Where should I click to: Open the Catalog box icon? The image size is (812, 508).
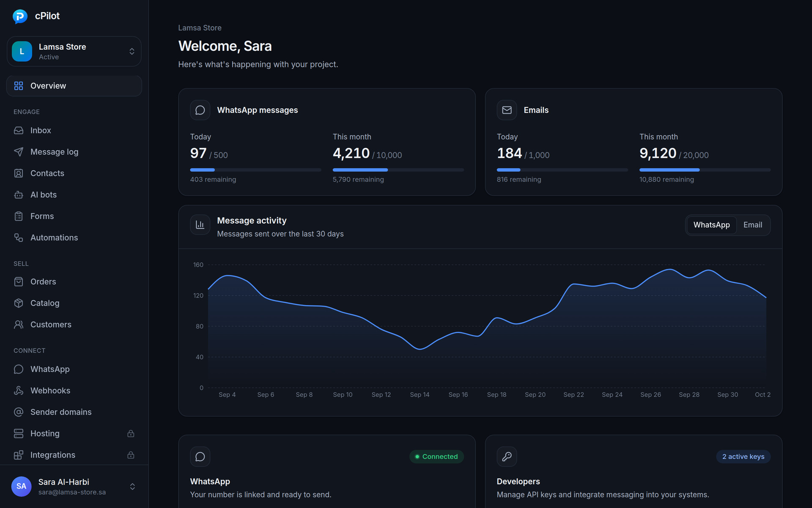click(x=19, y=303)
